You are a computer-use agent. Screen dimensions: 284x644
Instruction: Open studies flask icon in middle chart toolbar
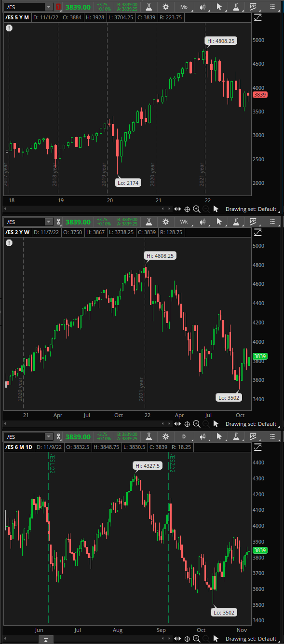coord(149,222)
